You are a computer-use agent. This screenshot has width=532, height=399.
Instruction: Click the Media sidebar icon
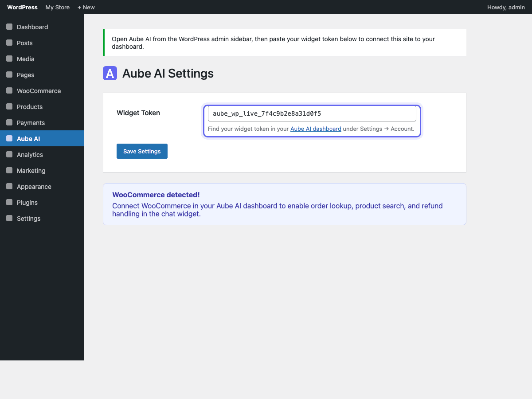pos(9,59)
